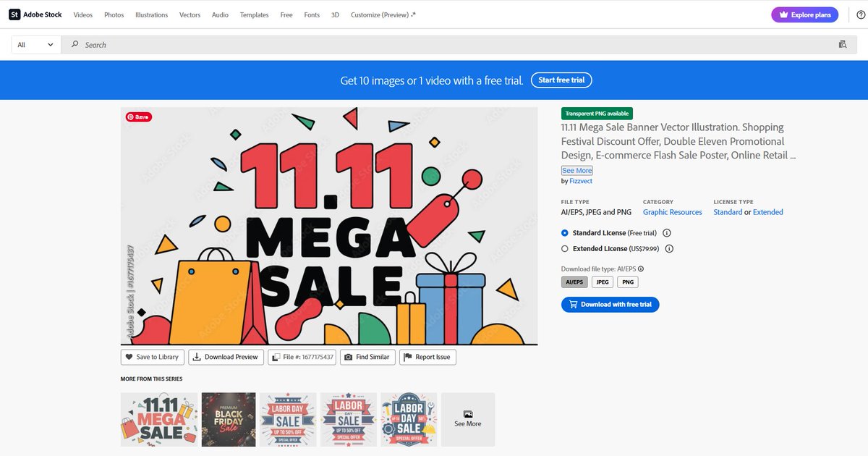Open the 3D menu item
Viewport: 868px width, 456px height.
click(x=335, y=14)
